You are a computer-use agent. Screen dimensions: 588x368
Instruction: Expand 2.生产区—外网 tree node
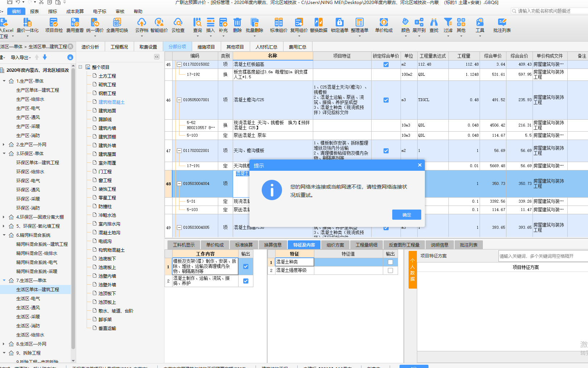point(4,145)
